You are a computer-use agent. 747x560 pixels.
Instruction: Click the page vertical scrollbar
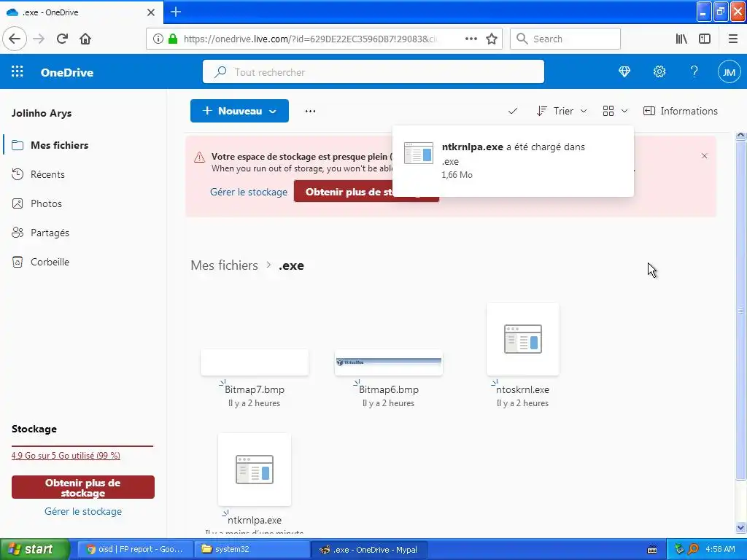(x=740, y=309)
